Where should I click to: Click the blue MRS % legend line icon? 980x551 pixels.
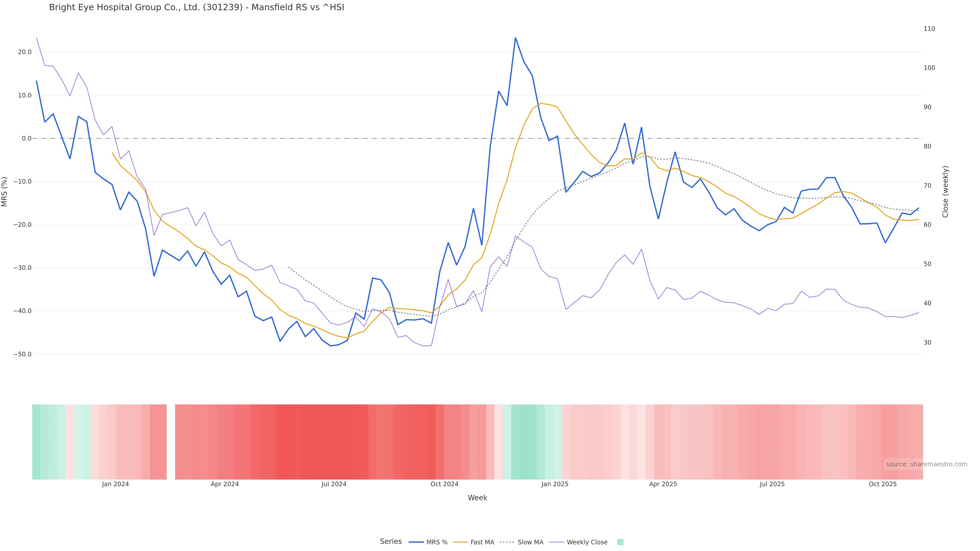(x=416, y=542)
